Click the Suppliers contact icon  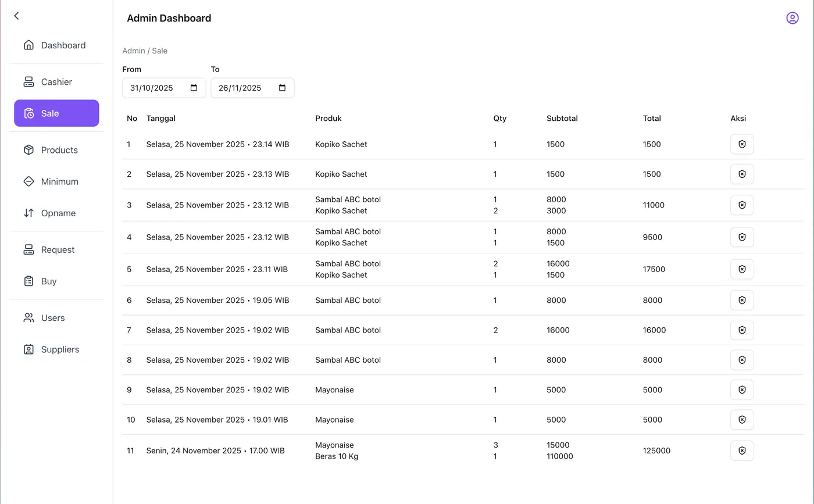coord(28,349)
